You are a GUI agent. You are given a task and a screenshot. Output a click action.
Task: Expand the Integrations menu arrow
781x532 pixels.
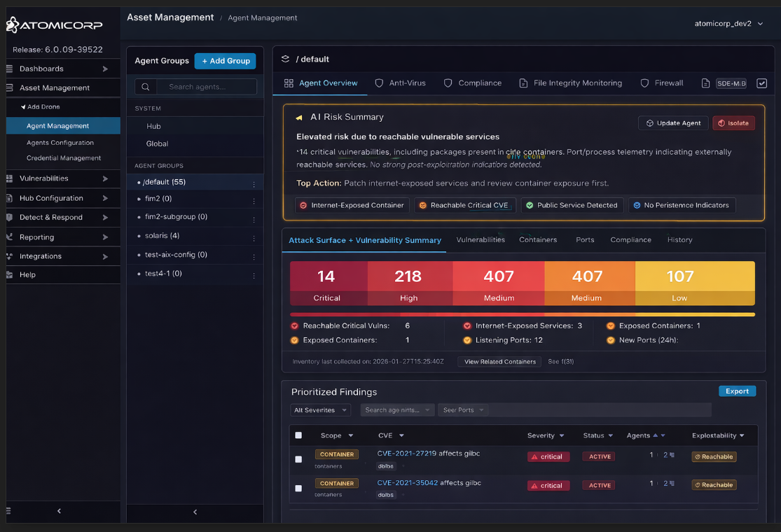click(105, 256)
